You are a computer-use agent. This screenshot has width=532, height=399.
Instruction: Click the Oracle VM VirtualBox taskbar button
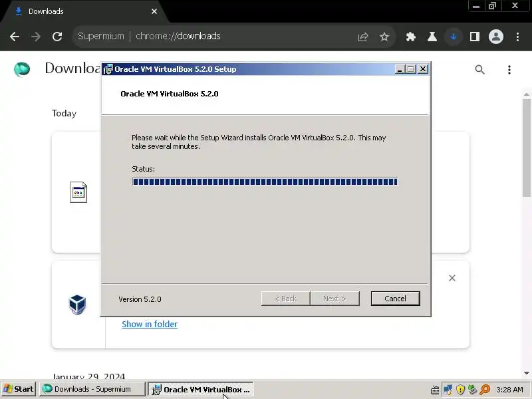click(x=201, y=389)
